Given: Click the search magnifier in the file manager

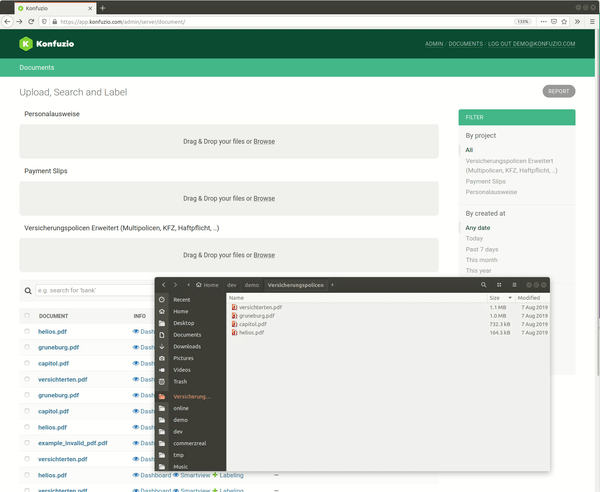Looking at the screenshot, I should [483, 285].
